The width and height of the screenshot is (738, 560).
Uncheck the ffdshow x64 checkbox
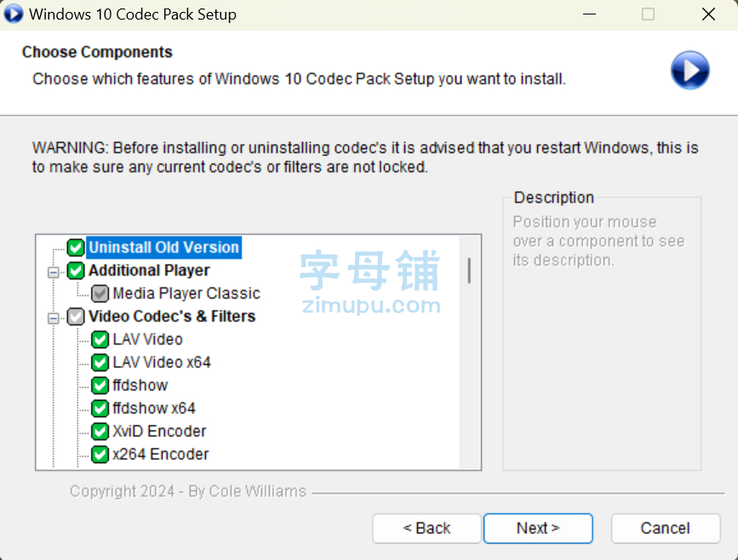(x=100, y=409)
